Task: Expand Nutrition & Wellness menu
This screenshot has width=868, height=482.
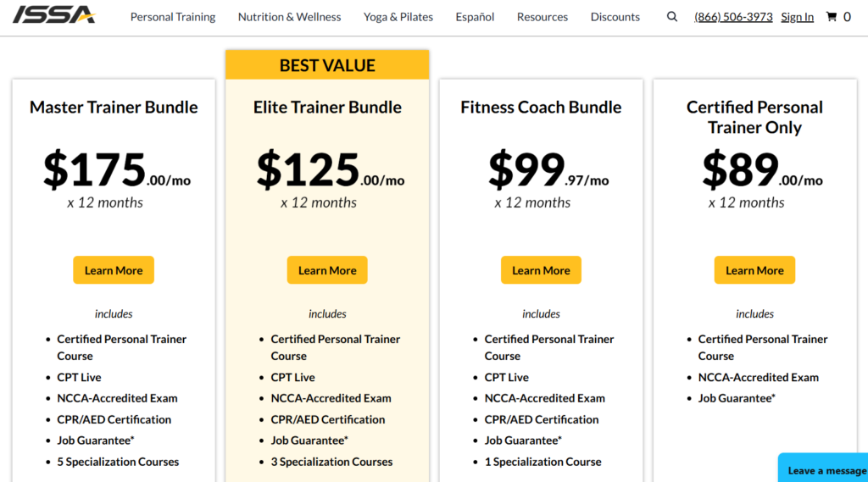Action: (289, 17)
